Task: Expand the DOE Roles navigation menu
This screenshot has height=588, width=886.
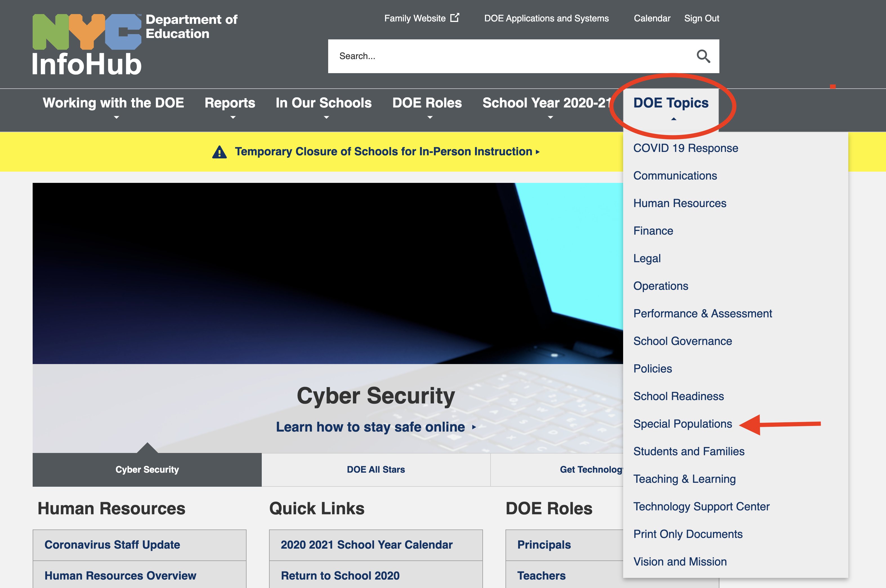Action: point(427,103)
